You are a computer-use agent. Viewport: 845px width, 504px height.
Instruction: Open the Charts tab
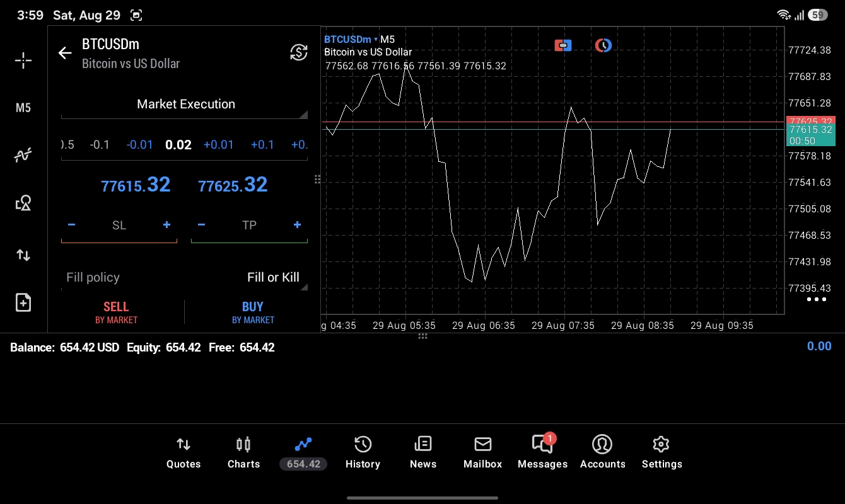243,453
